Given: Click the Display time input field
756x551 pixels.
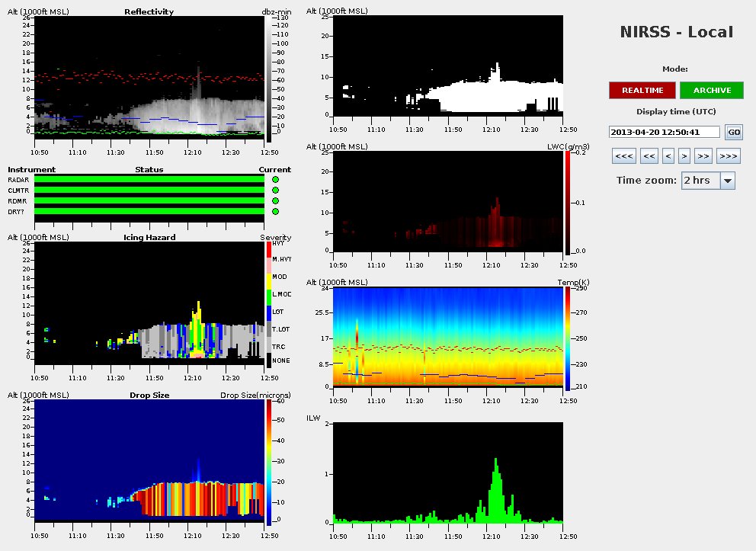Looking at the screenshot, I should [665, 132].
